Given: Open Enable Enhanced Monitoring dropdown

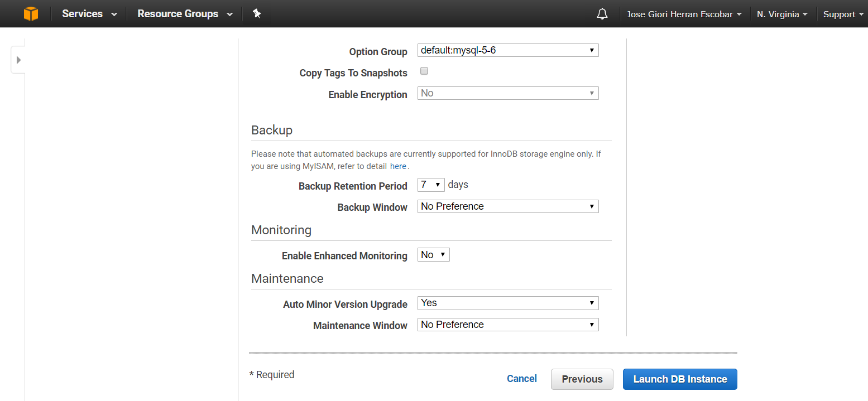Looking at the screenshot, I should [434, 255].
